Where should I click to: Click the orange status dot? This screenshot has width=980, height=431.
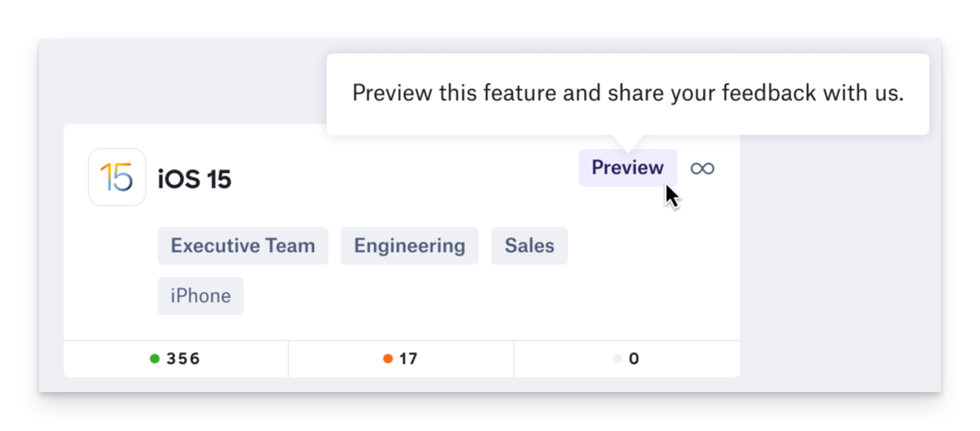point(387,359)
